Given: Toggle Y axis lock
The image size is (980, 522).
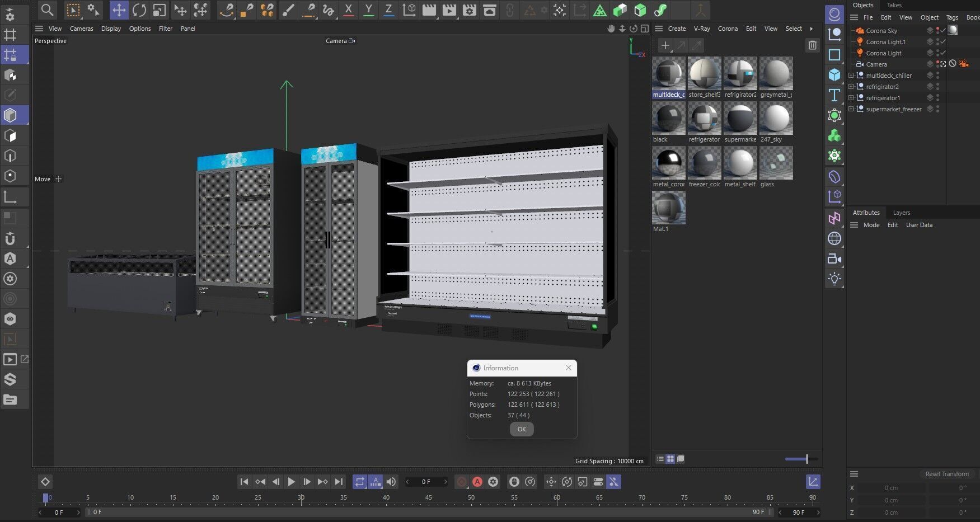Looking at the screenshot, I should [x=368, y=10].
